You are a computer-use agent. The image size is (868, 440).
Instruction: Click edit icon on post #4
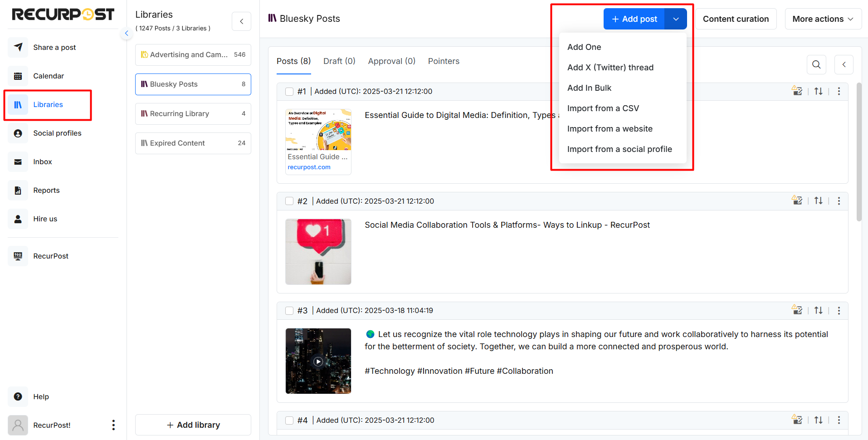point(797,420)
